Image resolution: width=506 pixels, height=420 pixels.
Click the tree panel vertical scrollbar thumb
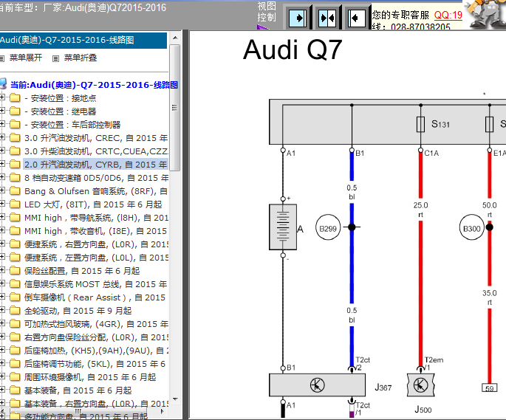click(174, 108)
